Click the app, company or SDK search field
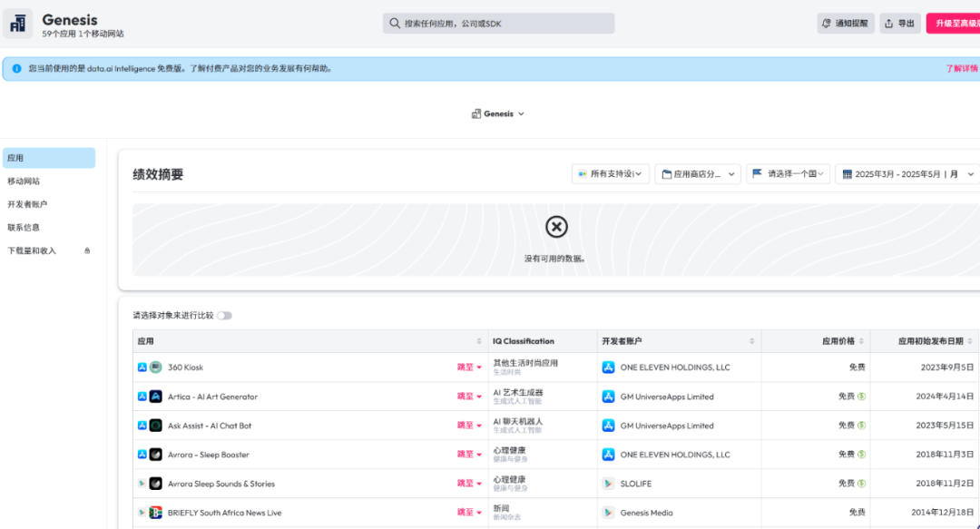The height and width of the screenshot is (529, 980). pos(498,24)
